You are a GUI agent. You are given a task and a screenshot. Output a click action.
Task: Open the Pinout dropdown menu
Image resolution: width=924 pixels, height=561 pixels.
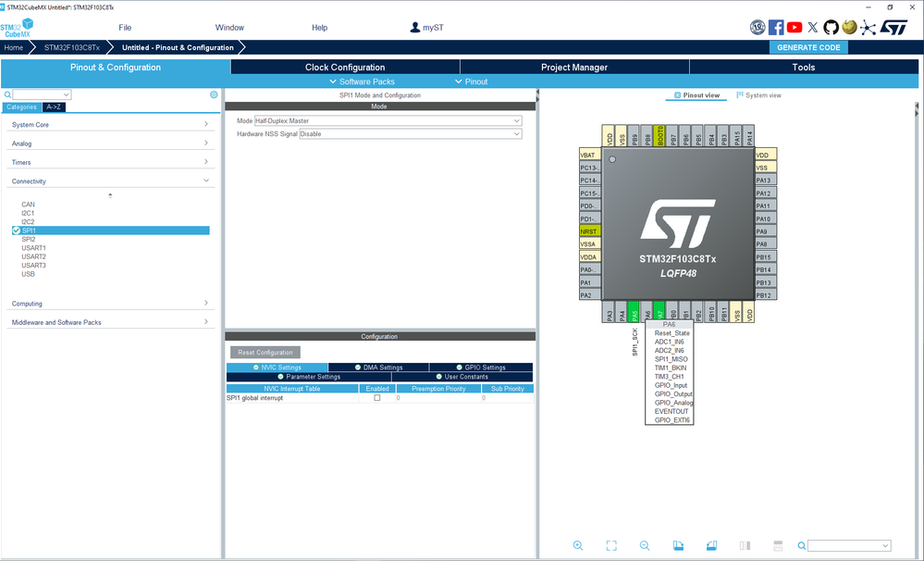[472, 81]
